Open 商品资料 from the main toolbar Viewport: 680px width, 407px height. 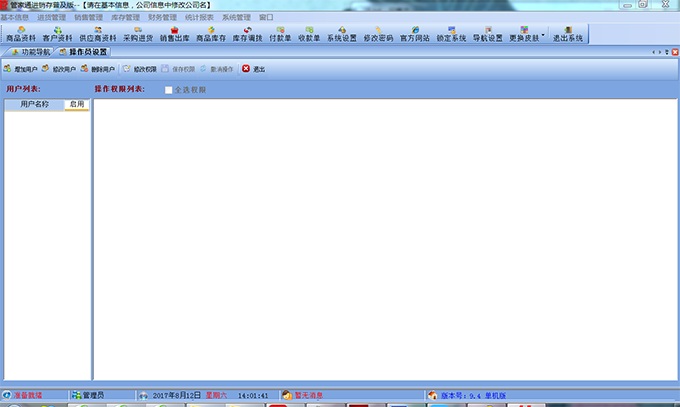coord(21,34)
